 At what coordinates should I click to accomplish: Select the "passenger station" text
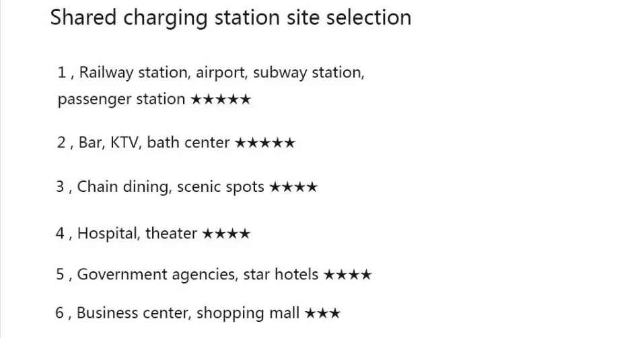tap(121, 99)
